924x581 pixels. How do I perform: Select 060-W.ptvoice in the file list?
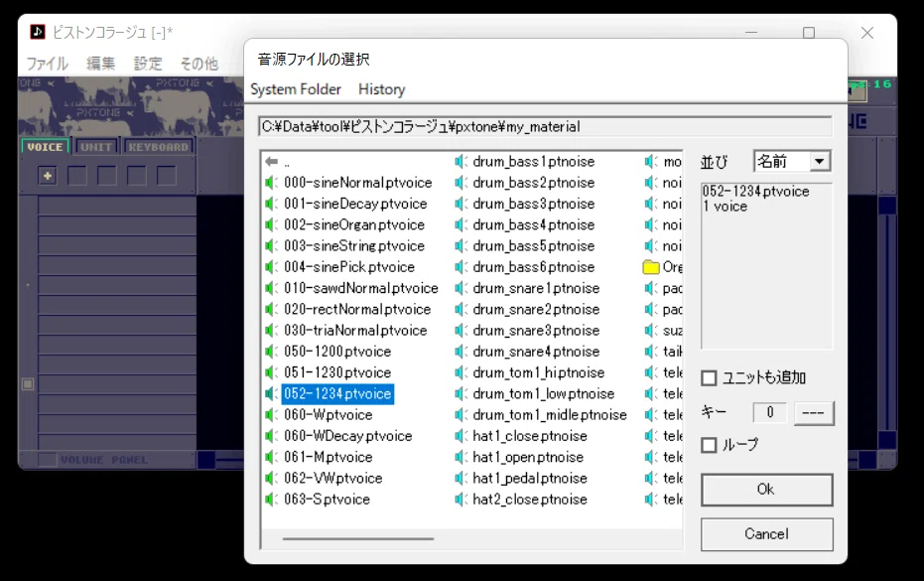(x=329, y=415)
